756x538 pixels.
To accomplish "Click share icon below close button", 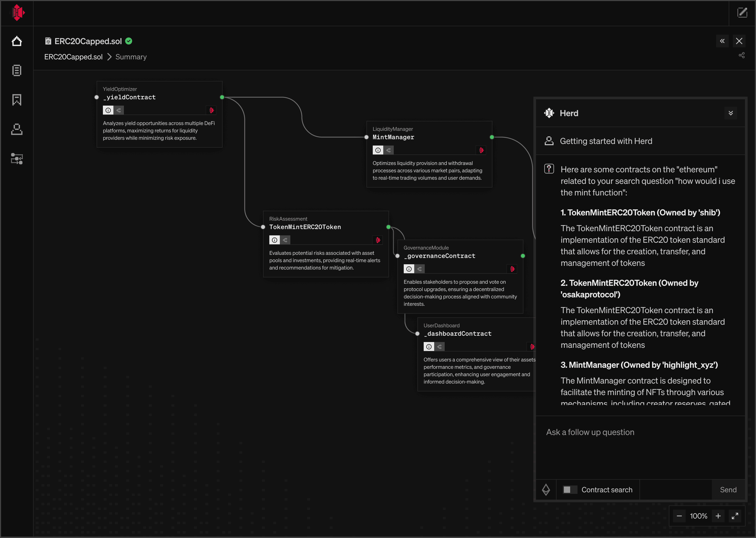I will point(742,55).
